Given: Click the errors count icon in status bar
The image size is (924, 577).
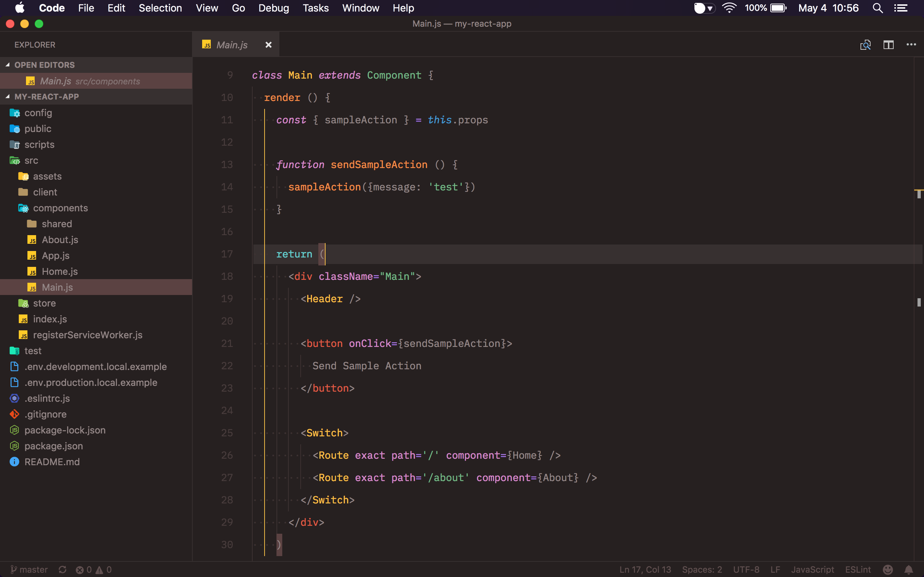Looking at the screenshot, I should 80,570.
